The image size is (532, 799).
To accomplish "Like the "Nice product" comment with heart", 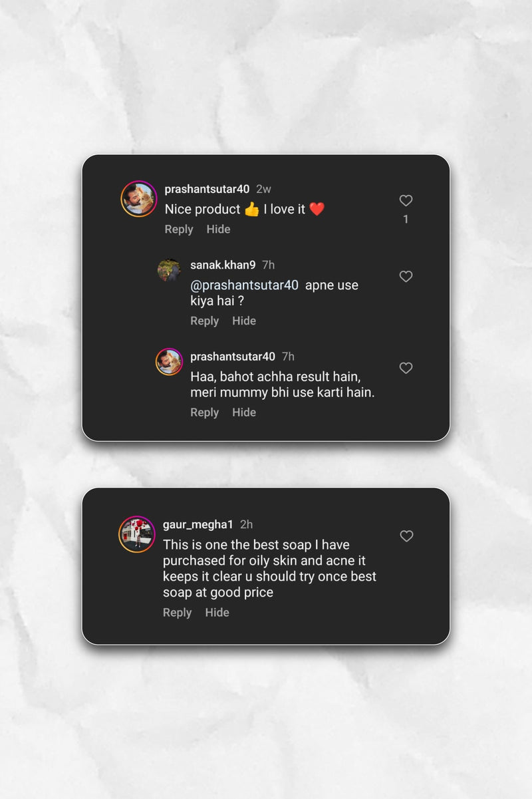I will pyautogui.click(x=406, y=200).
